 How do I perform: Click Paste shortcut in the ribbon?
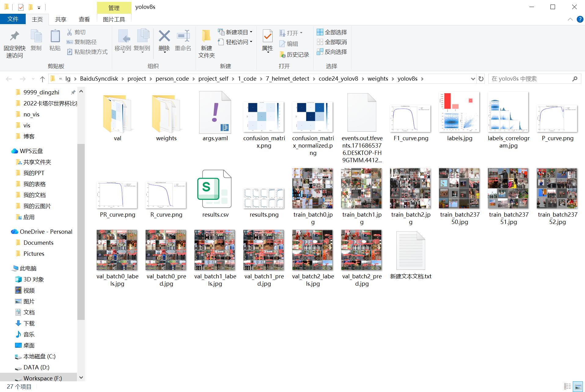tap(87, 52)
